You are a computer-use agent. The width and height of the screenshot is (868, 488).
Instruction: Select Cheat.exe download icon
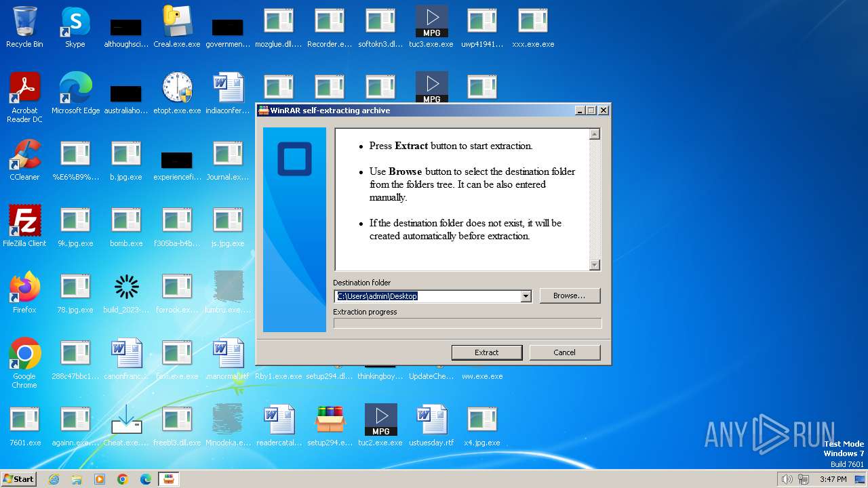point(126,426)
